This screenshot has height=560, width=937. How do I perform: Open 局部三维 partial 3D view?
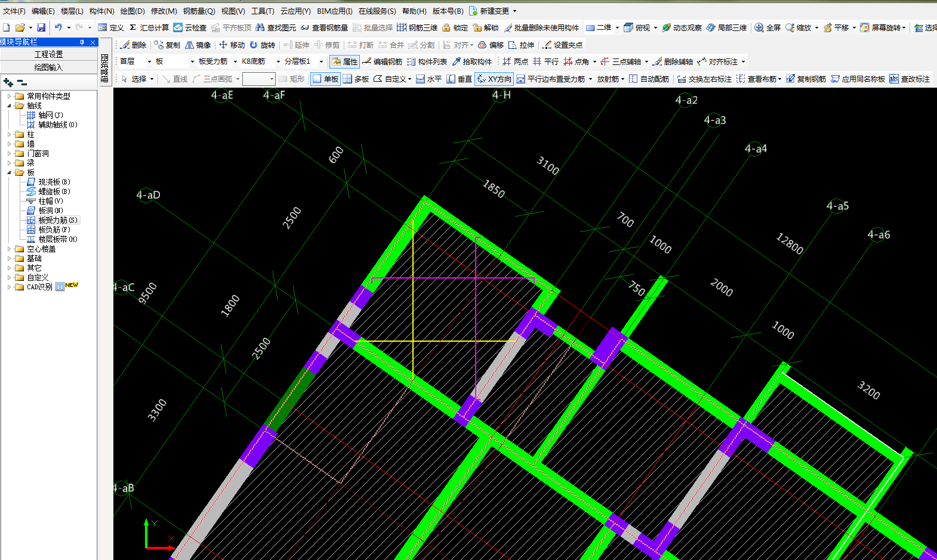pyautogui.click(x=726, y=27)
